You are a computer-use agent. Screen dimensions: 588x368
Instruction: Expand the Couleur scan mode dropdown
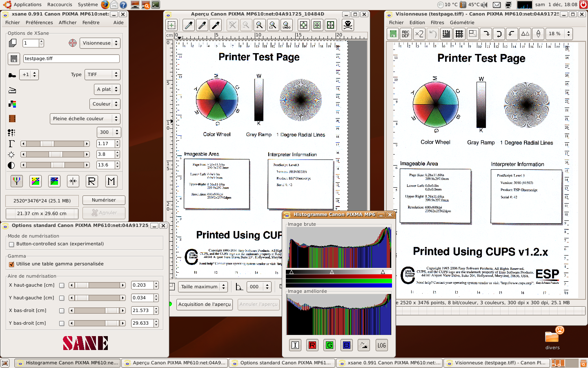point(105,104)
